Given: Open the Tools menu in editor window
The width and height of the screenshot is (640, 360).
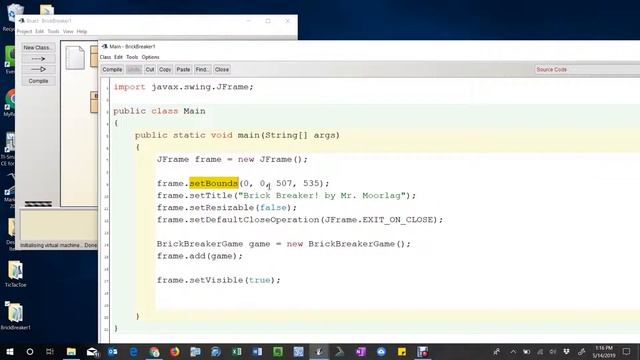Looking at the screenshot, I should coord(132,57).
